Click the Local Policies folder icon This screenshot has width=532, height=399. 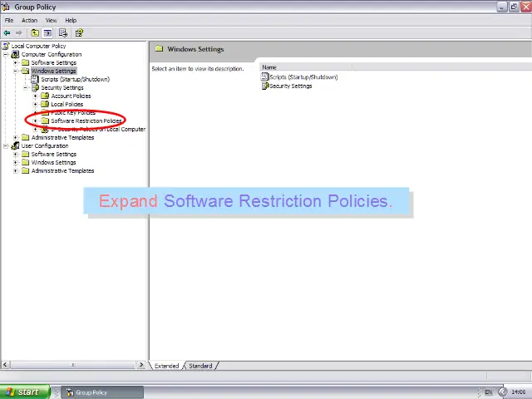[45, 104]
